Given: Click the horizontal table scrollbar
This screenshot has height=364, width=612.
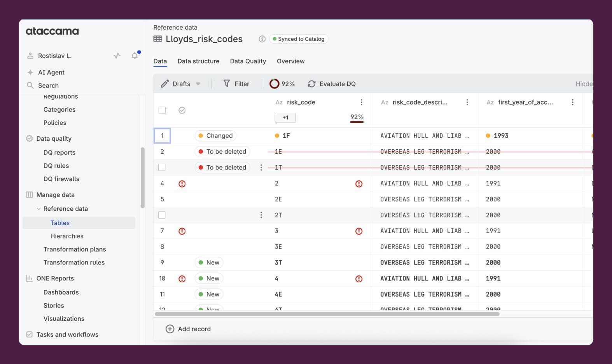Looking at the screenshot, I should point(327,314).
